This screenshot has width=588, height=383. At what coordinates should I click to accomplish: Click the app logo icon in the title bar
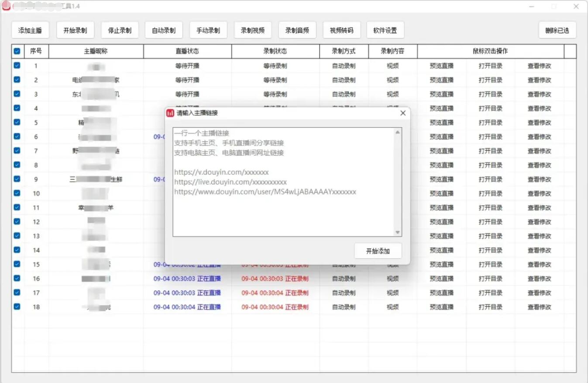tap(5, 6)
